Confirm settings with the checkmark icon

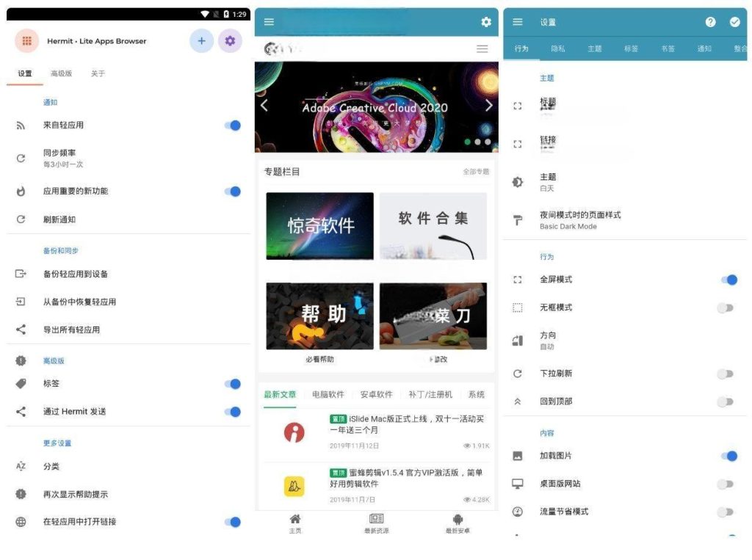point(734,21)
